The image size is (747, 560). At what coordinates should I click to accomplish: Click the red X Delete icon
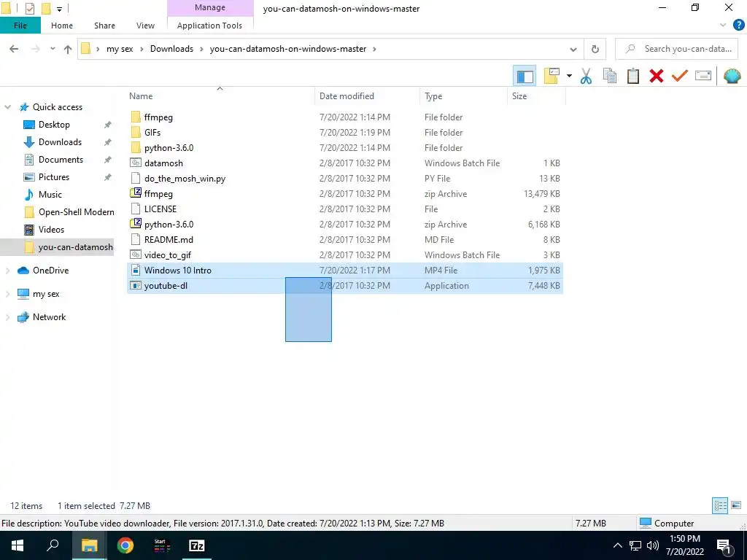coord(657,76)
